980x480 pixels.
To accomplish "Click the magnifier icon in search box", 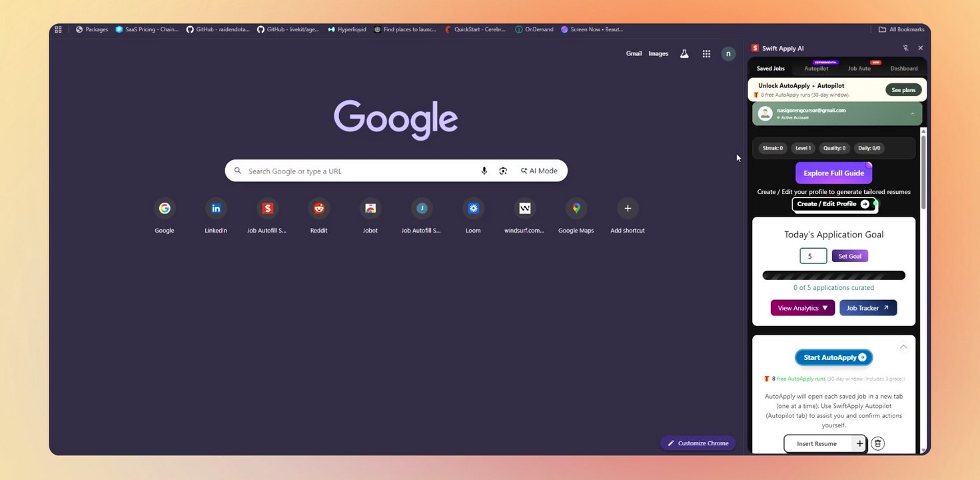I will tap(238, 171).
